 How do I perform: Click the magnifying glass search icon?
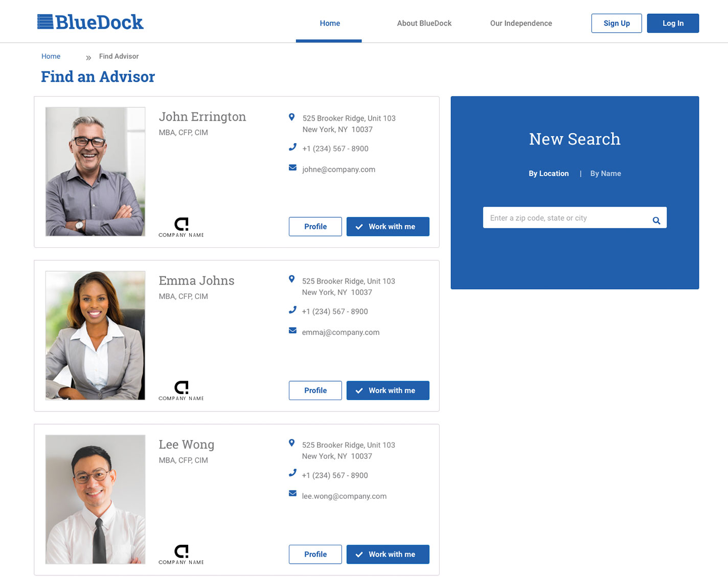pos(656,220)
